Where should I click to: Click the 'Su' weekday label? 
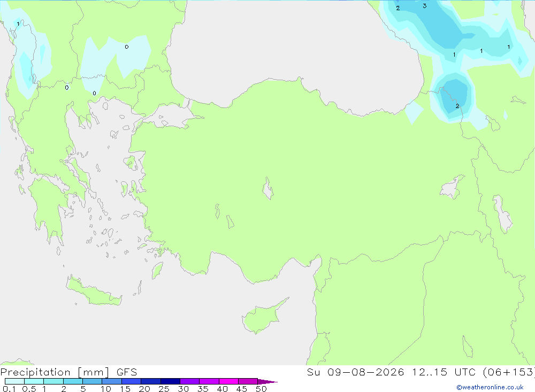313,372
